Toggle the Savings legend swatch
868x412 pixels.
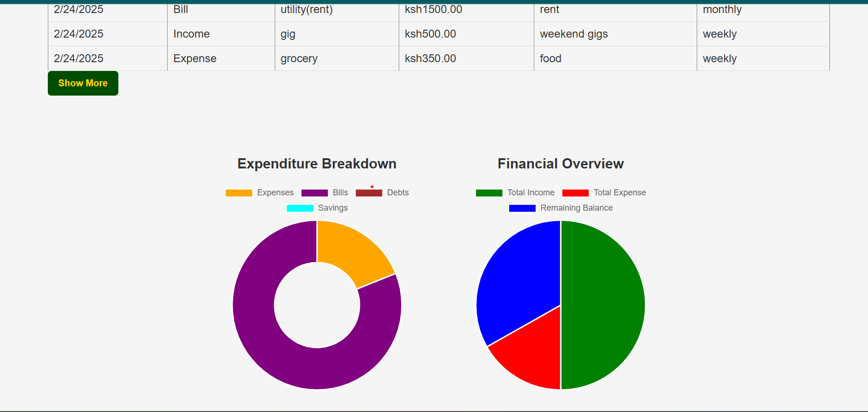click(x=300, y=208)
